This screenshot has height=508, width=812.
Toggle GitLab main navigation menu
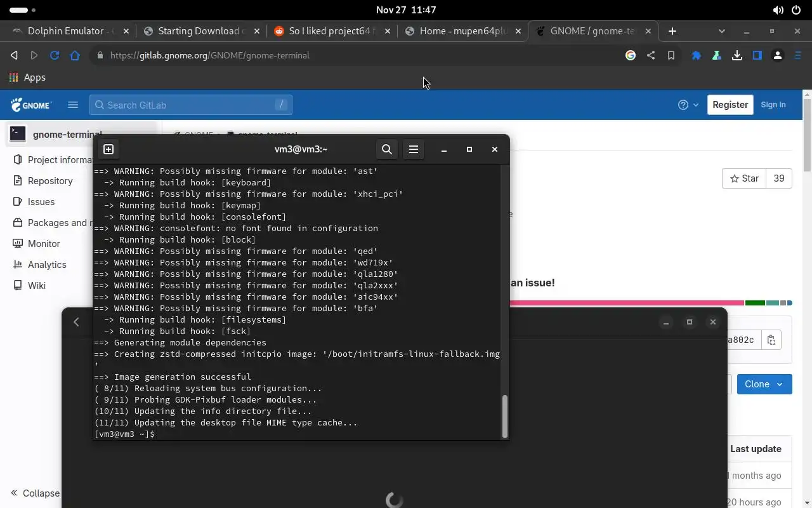click(x=73, y=105)
